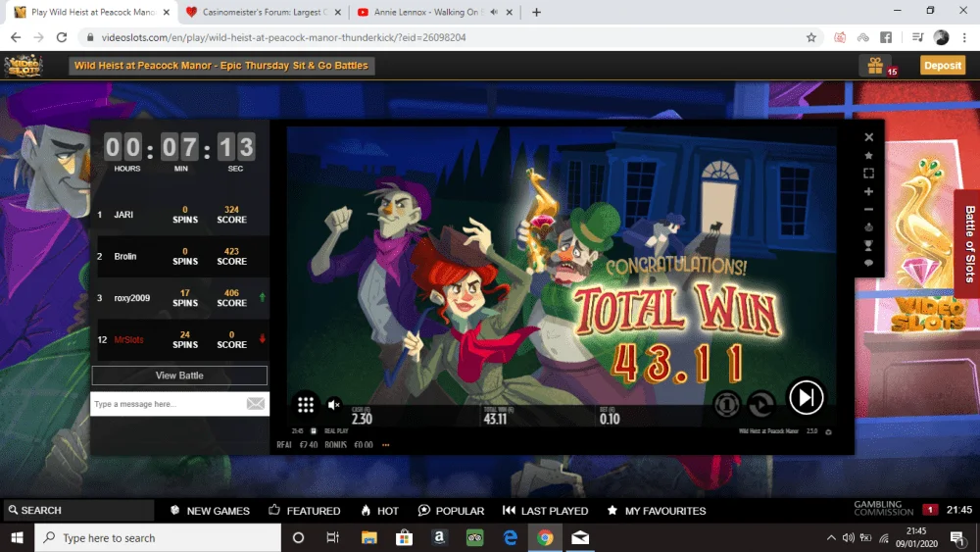Shrink game window with the minus icon
Screen dimensions: 980x552
pyautogui.click(x=868, y=210)
